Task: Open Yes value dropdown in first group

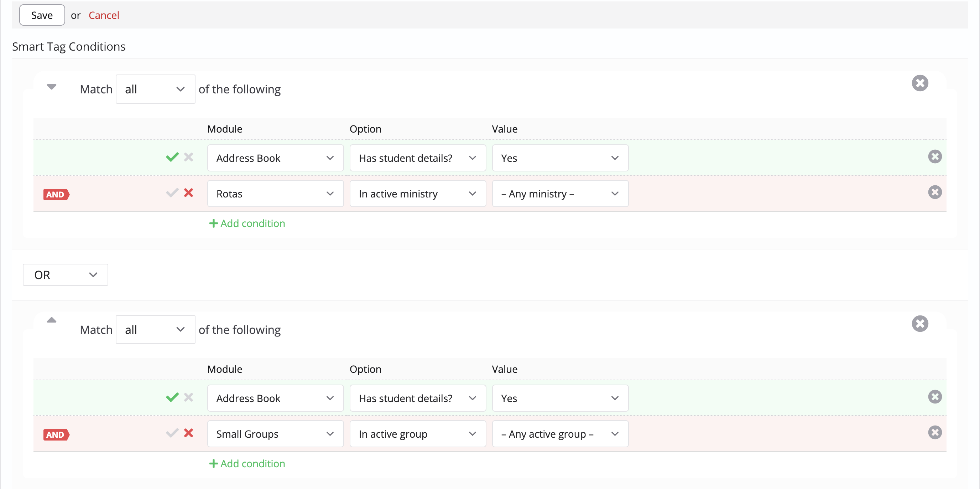Action: click(560, 158)
